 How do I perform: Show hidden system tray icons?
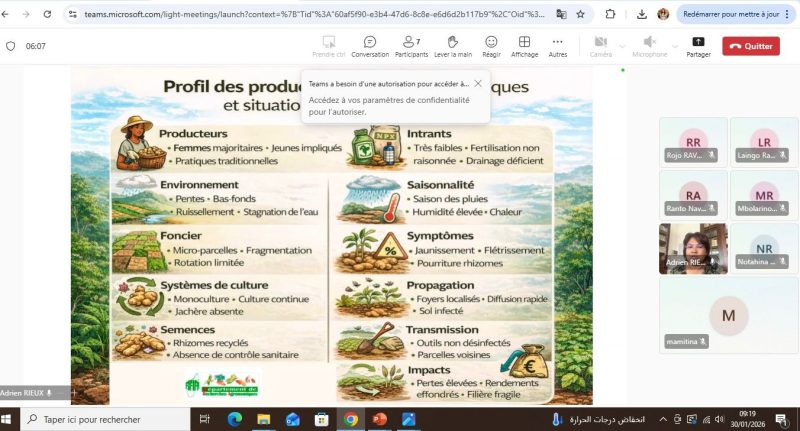[662, 419]
